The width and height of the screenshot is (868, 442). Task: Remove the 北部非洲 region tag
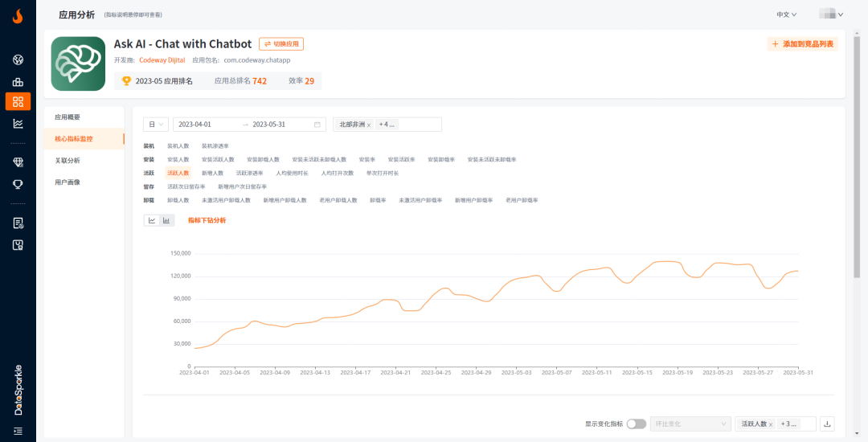[x=369, y=125]
